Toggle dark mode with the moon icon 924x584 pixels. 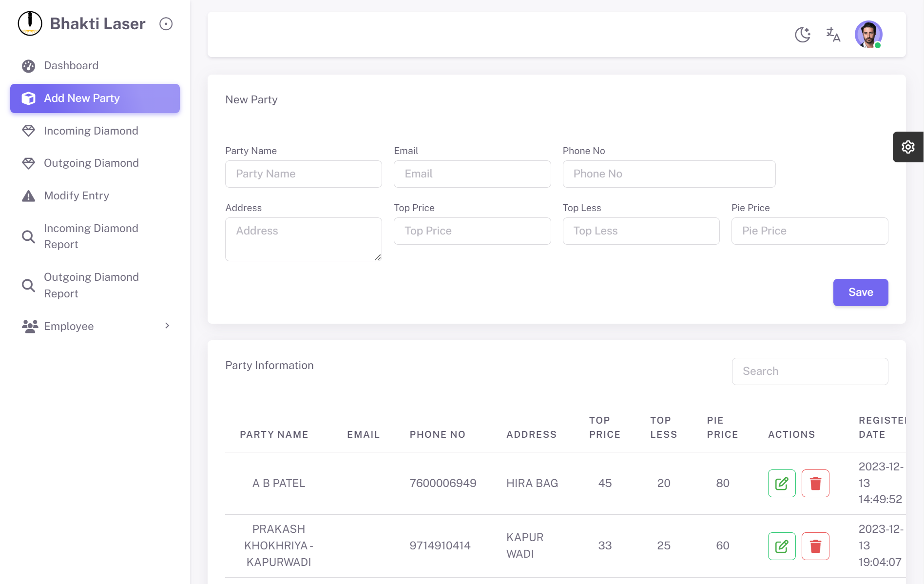coord(802,35)
